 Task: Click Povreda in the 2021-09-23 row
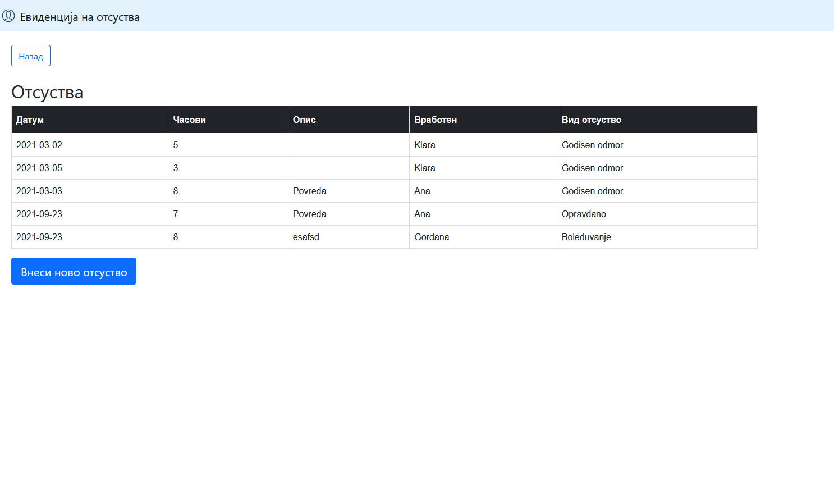(309, 214)
